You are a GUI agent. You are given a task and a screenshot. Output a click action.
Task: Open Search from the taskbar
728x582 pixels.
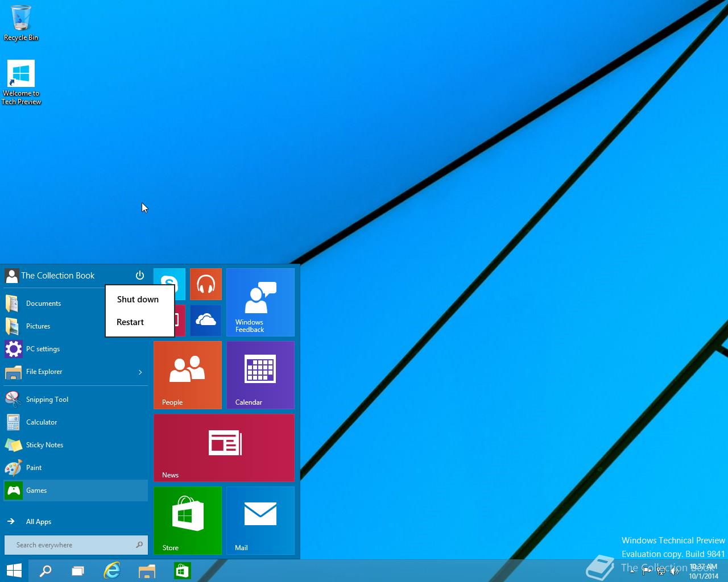pyautogui.click(x=45, y=571)
